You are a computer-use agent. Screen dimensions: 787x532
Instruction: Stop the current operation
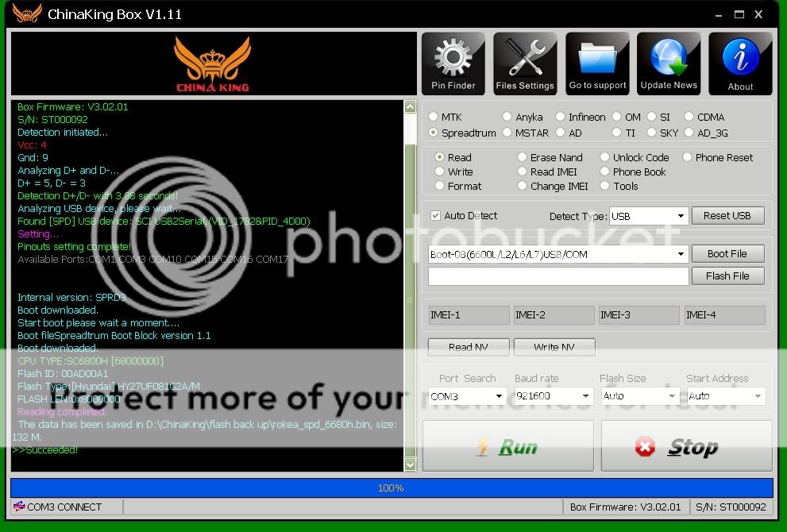687,445
